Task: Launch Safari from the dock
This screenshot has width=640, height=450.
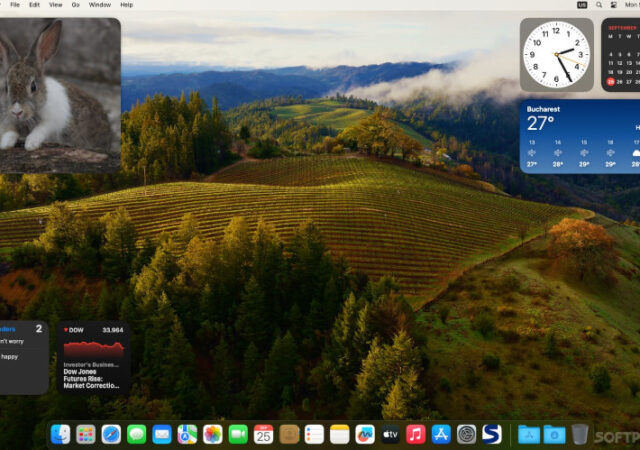Action: [111, 434]
